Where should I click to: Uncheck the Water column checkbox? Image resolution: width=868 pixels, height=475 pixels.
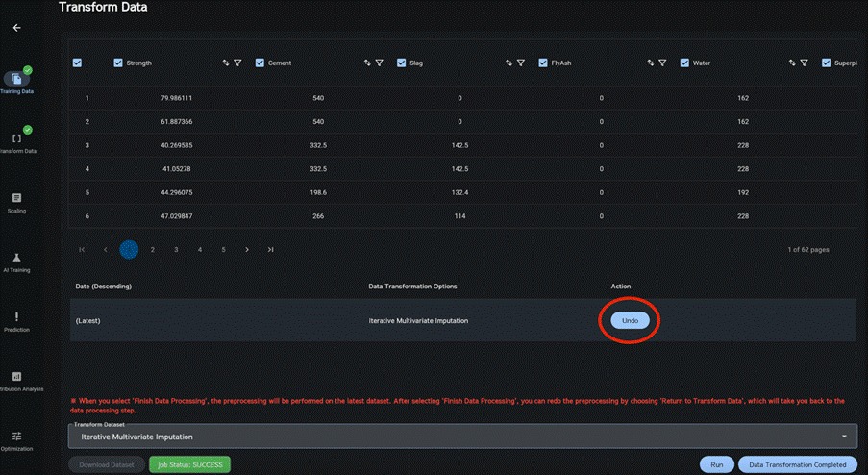coord(684,63)
